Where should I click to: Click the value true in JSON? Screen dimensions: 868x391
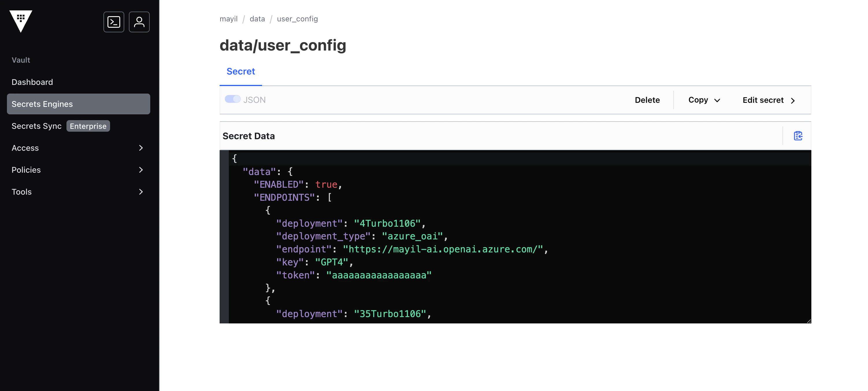pyautogui.click(x=326, y=185)
